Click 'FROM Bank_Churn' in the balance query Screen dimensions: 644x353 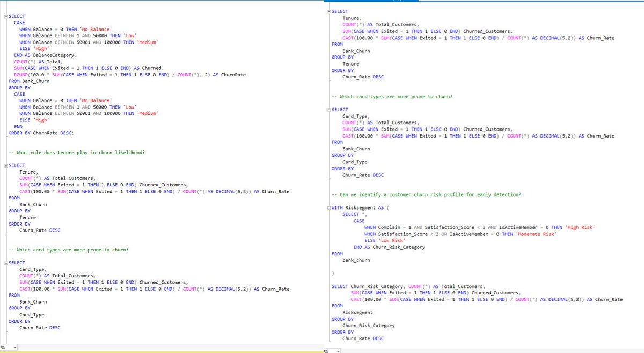click(x=28, y=81)
